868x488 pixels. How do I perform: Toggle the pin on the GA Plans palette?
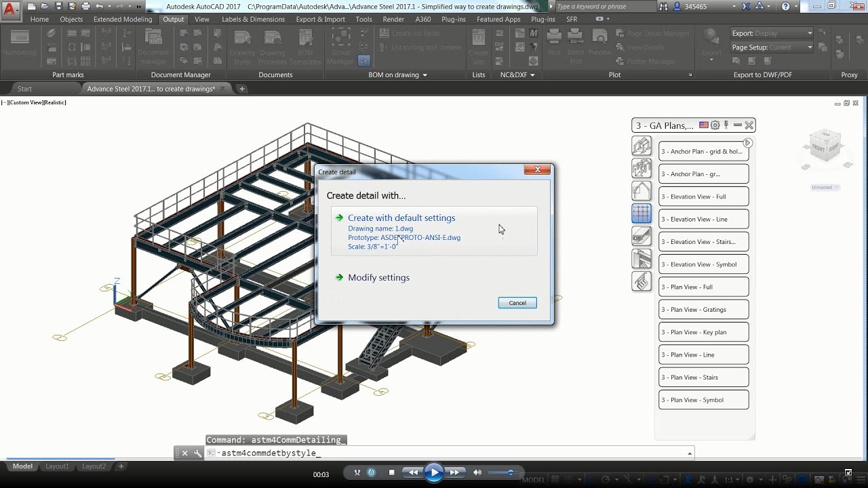(x=726, y=125)
